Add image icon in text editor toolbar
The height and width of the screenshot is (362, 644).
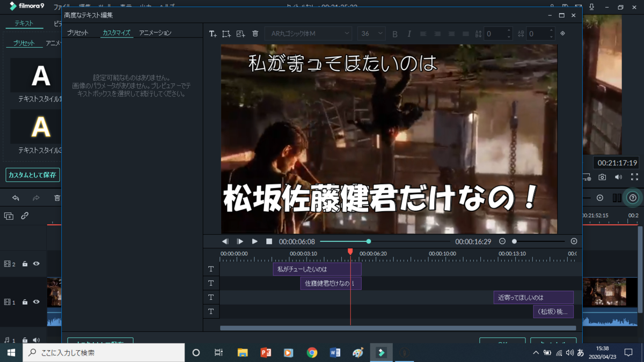pos(240,34)
